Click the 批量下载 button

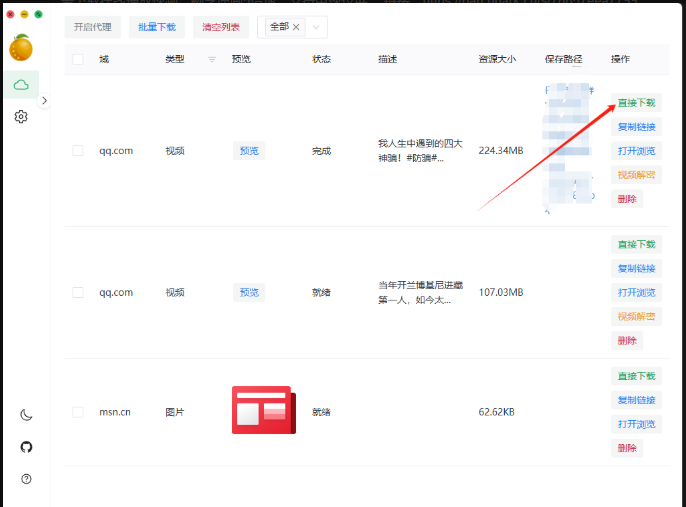click(x=157, y=27)
